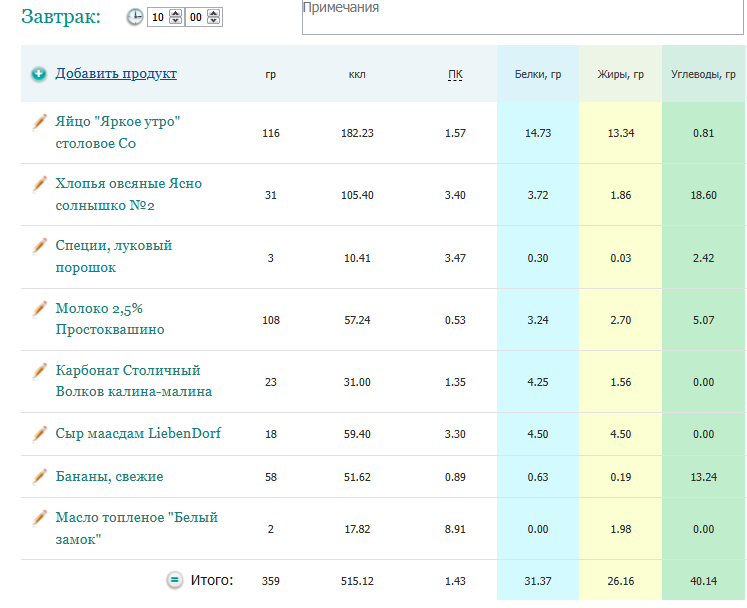Select cheese calories value 59.40
The height and width of the screenshot is (608, 747).
coord(357,434)
